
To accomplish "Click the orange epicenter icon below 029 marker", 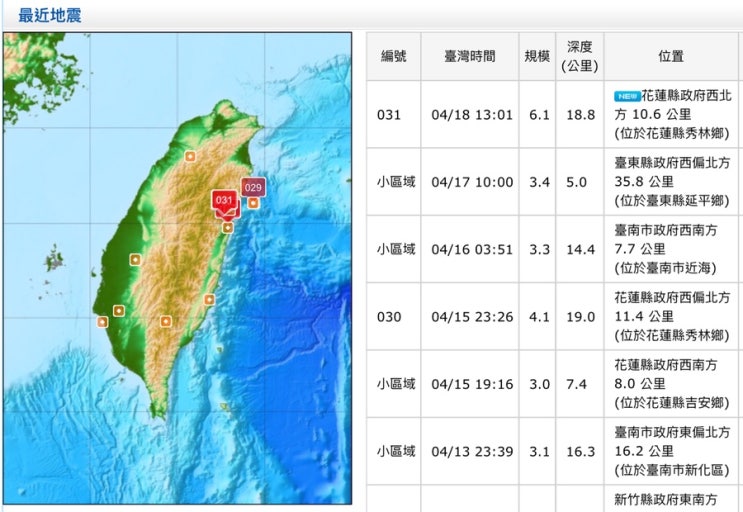I will 254,203.
